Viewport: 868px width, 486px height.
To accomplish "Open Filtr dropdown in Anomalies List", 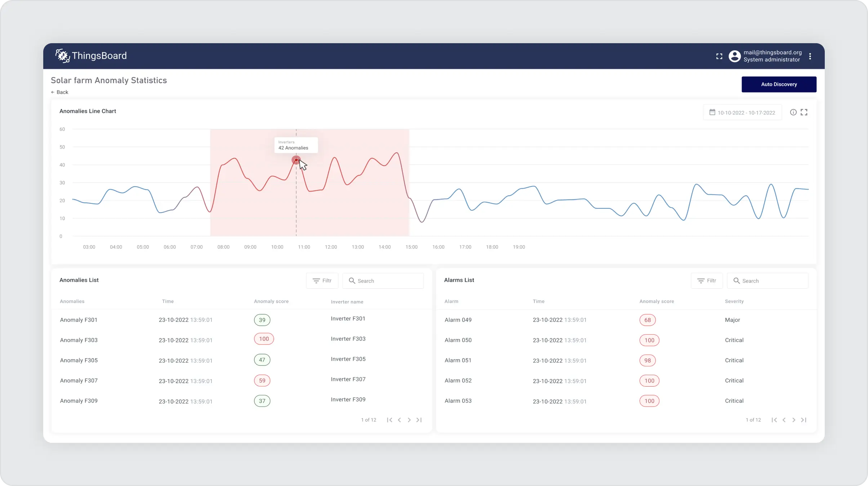I will point(322,280).
